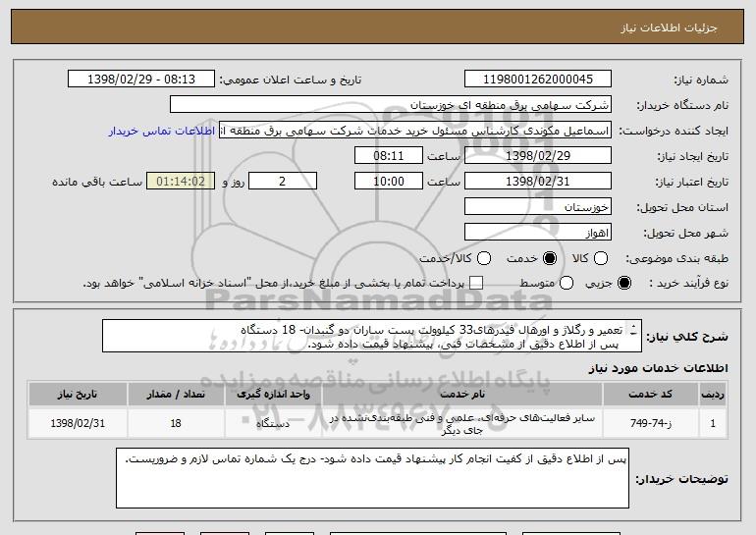This screenshot has height=535, width=756.
Task: Click the need creation date field
Action: coord(536,156)
